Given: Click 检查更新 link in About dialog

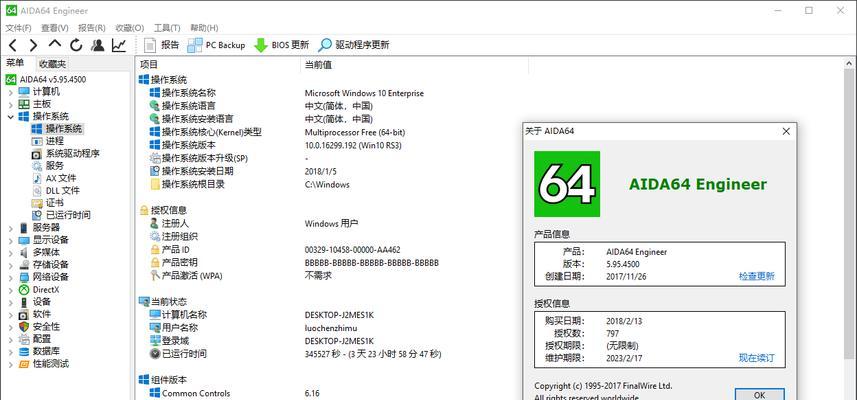Looking at the screenshot, I should pos(756,277).
